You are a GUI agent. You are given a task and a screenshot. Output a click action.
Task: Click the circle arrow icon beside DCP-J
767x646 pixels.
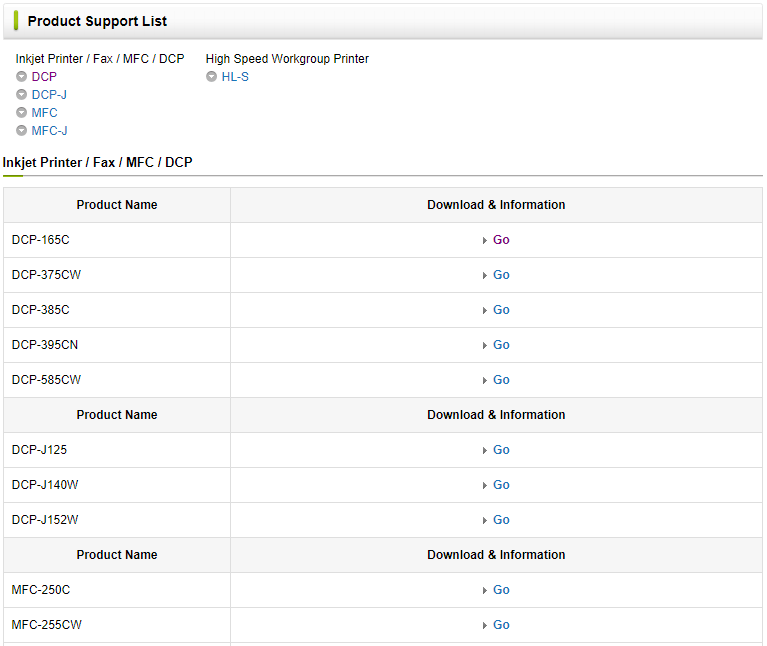pos(22,95)
